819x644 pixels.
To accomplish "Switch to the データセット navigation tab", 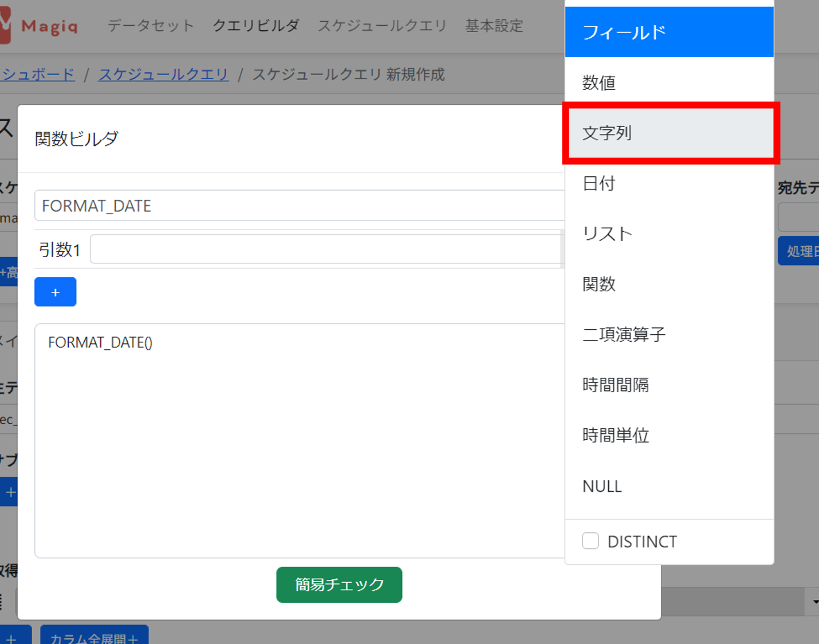I will click(x=151, y=26).
